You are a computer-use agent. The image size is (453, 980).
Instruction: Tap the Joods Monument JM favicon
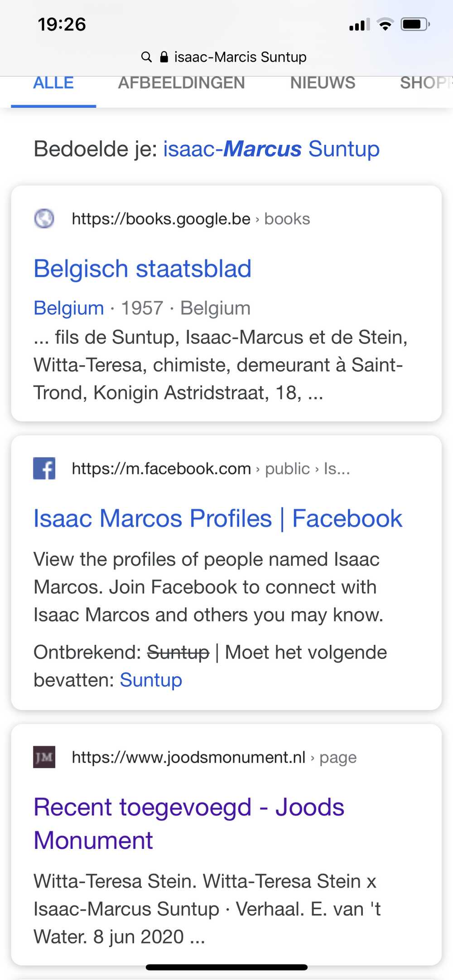[44, 757]
